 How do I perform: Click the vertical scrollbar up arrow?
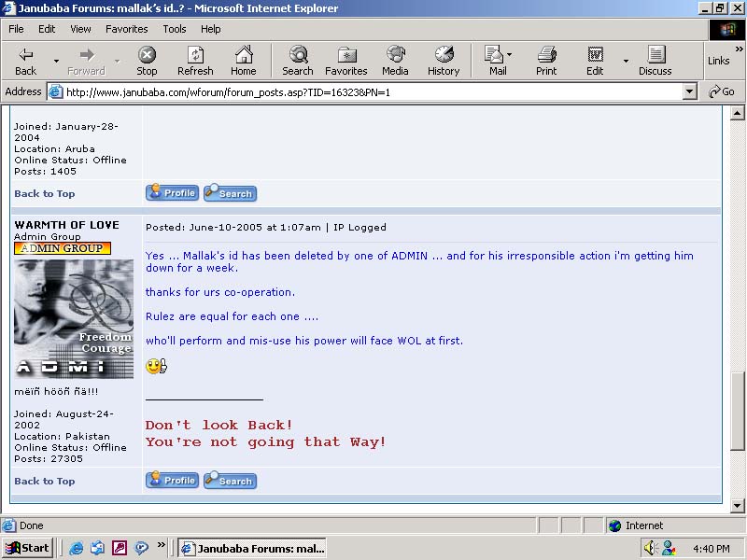click(x=738, y=113)
